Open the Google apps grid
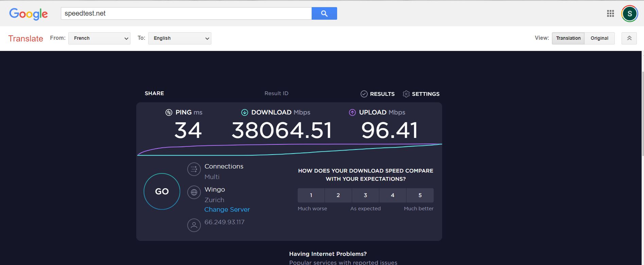This screenshot has width=644, height=265. pyautogui.click(x=610, y=14)
